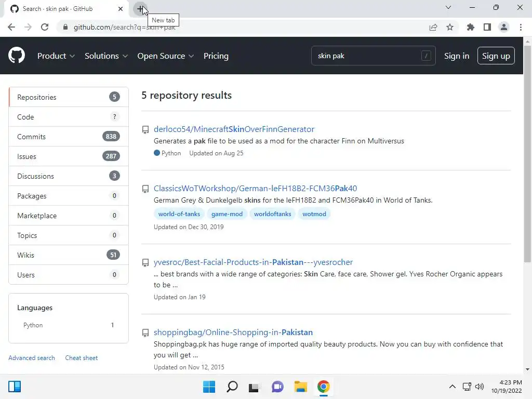Select Commits results filter
The image size is (532, 399).
(69, 137)
